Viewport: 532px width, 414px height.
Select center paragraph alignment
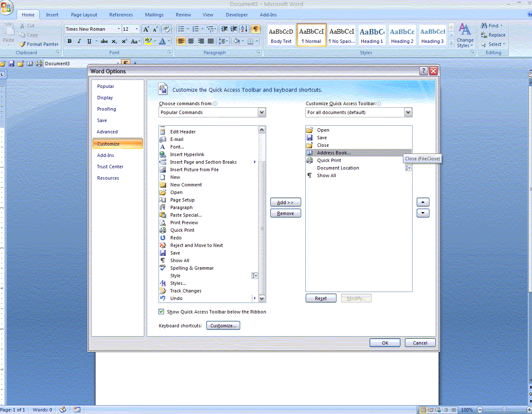(191, 40)
